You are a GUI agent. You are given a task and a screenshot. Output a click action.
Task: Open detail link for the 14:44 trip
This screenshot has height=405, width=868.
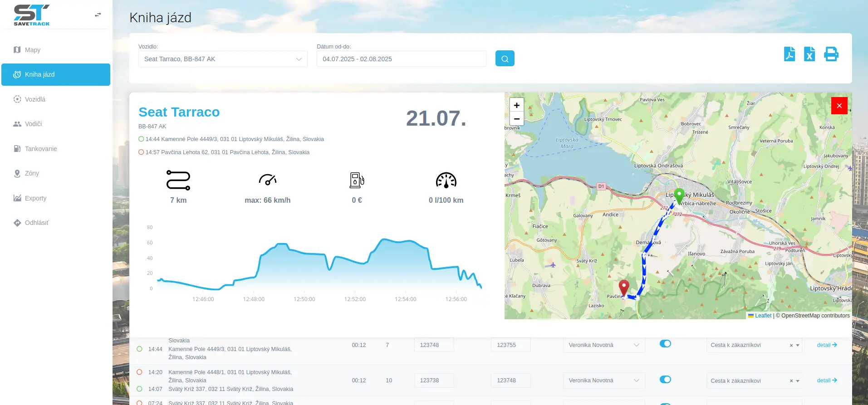826,345
